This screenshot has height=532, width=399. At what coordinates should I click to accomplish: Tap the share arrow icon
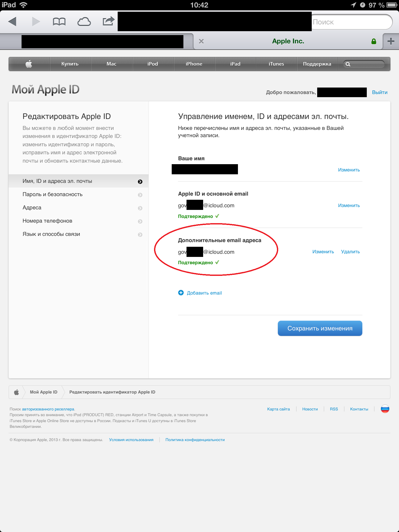coord(109,21)
